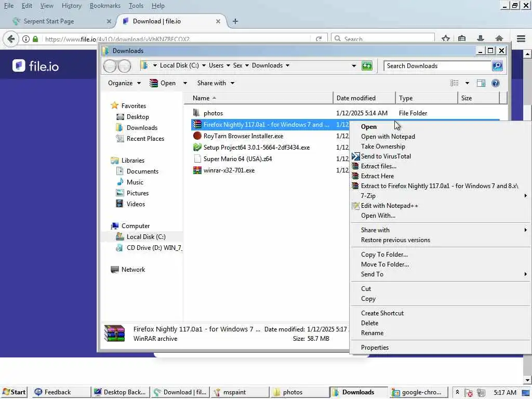532x399 pixels.
Task: Open Recent Places in navigation pane
Action: [x=145, y=139]
